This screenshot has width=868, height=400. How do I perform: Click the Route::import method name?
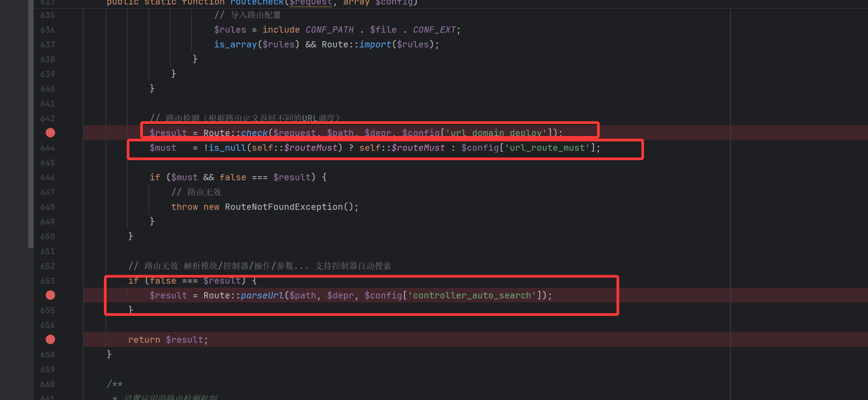tap(375, 45)
